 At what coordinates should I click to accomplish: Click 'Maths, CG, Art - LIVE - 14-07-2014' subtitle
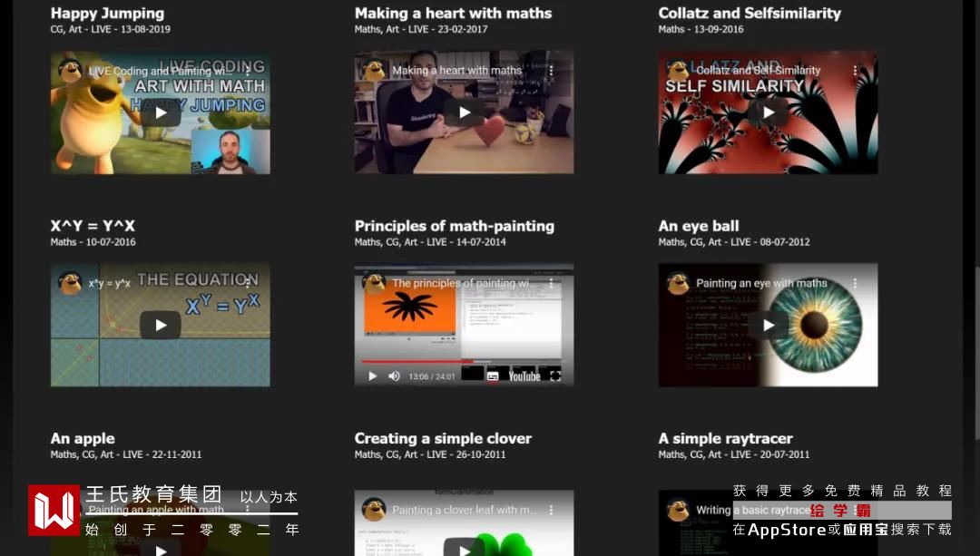pos(430,242)
